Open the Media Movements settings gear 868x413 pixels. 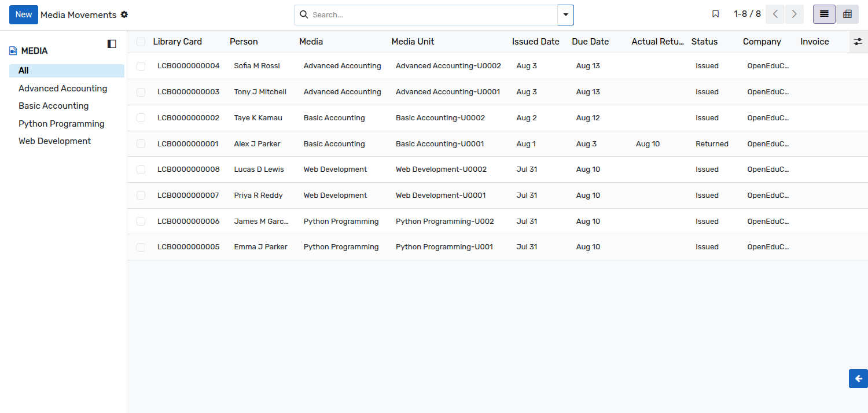click(x=124, y=14)
